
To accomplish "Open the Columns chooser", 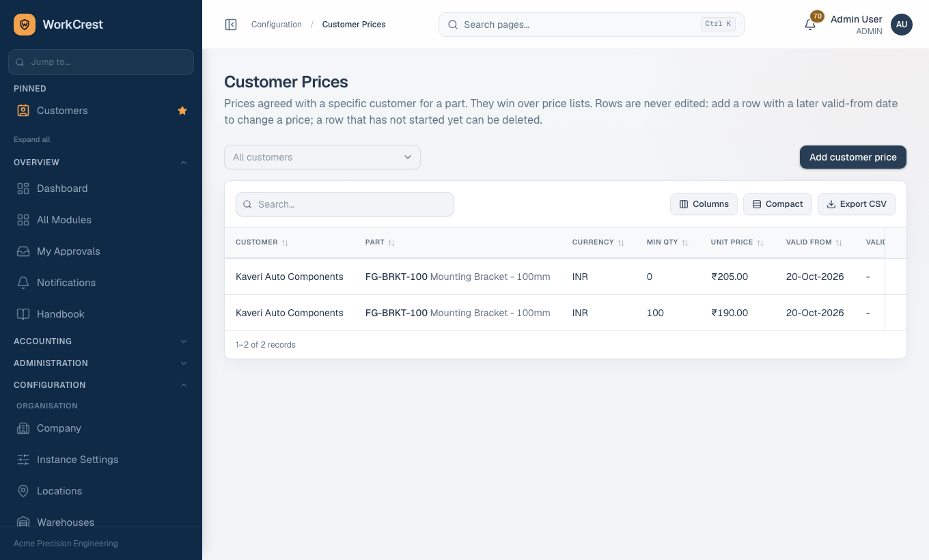I will click(x=704, y=204).
